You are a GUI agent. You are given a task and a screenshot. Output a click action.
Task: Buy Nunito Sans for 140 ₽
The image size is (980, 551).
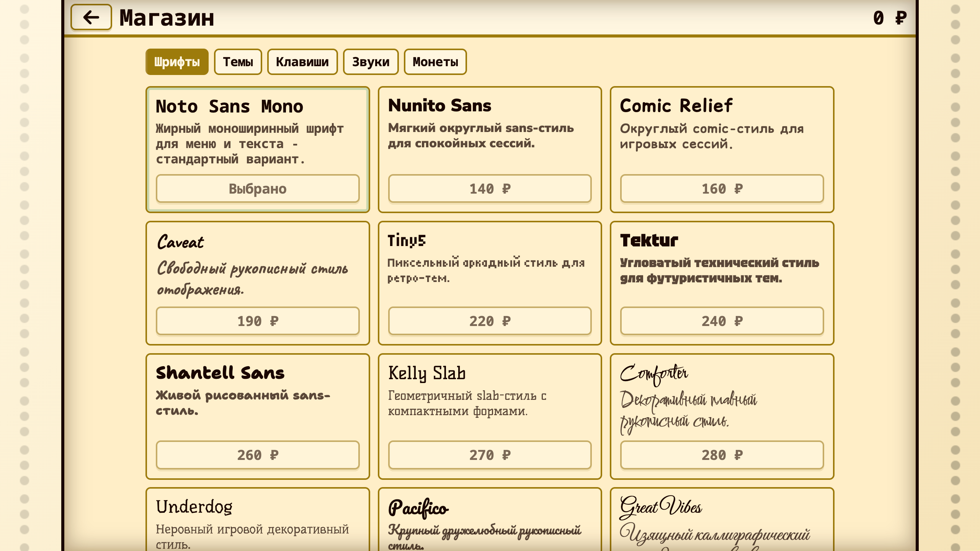(490, 189)
